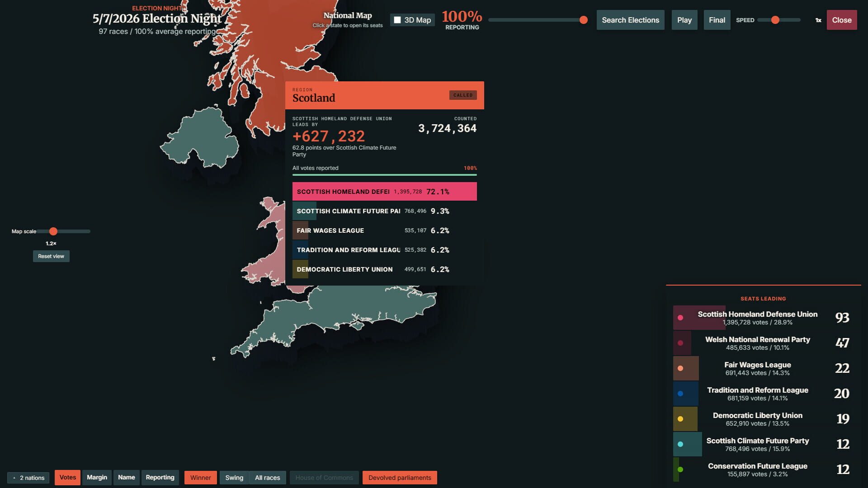Select Conservation Future League in seats list
This screenshot has height=488, width=868.
[x=763, y=469]
